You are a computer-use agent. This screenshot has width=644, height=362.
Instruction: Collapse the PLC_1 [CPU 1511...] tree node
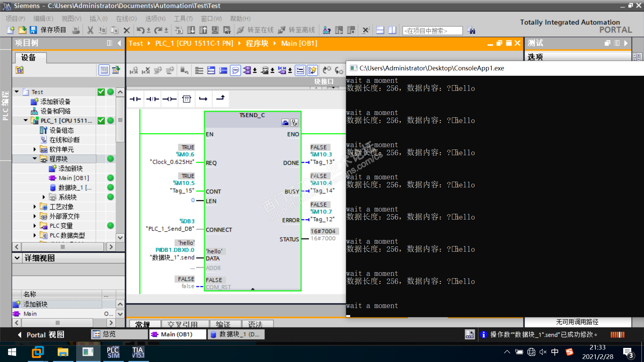(25, 120)
